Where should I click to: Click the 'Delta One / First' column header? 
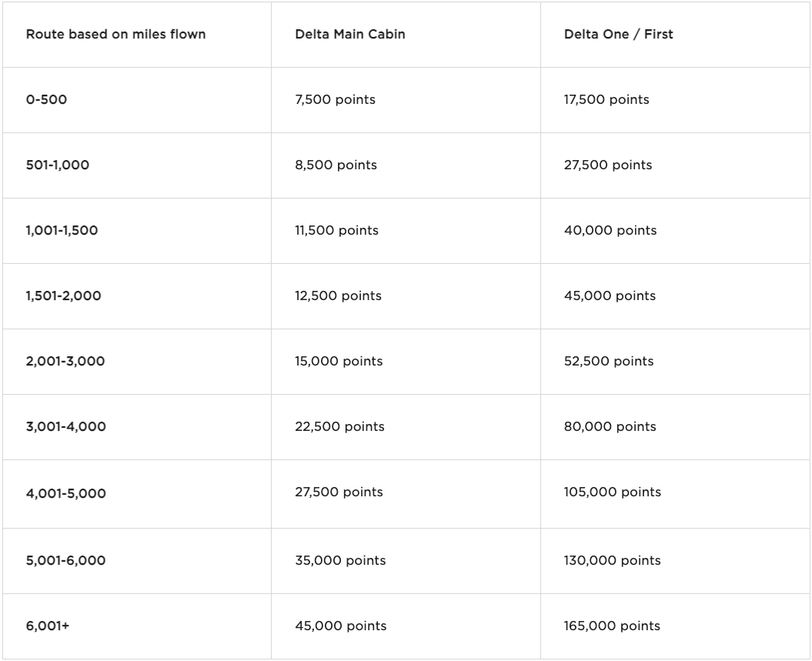pos(618,34)
